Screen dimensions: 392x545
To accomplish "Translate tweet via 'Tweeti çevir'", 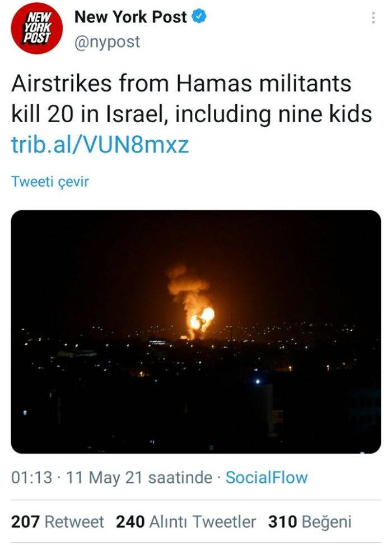I will 50,182.
